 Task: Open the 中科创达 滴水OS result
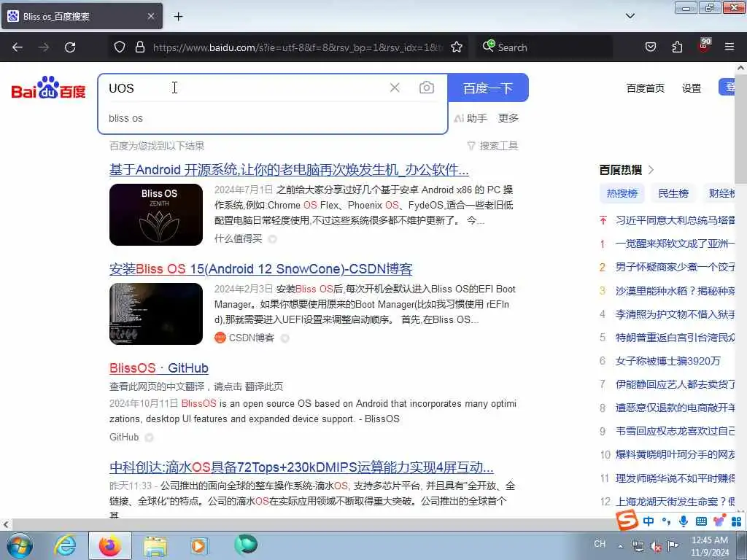point(301,467)
